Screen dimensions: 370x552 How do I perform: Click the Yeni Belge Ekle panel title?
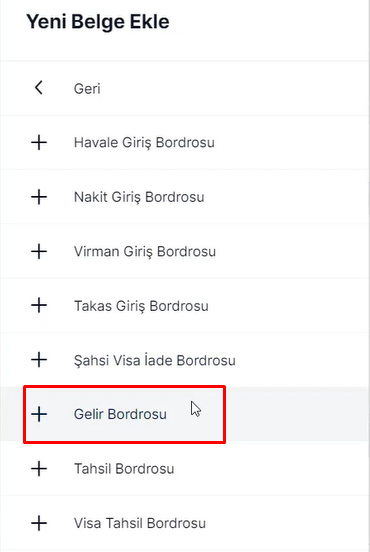[98, 22]
